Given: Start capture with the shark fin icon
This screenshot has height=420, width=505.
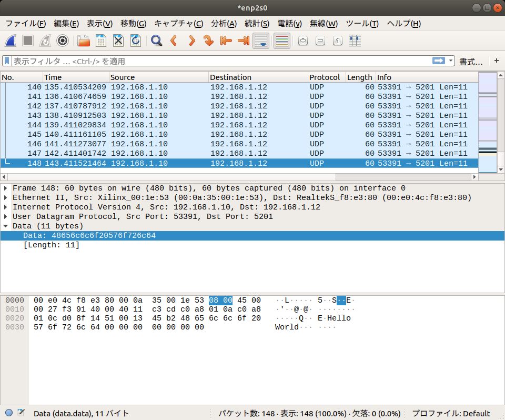Looking at the screenshot, I should pyautogui.click(x=11, y=41).
